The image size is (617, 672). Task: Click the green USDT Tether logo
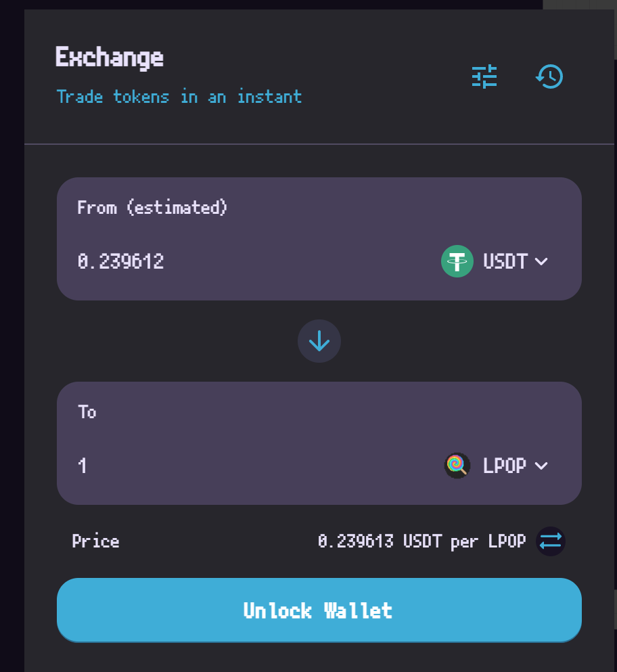[x=457, y=261]
